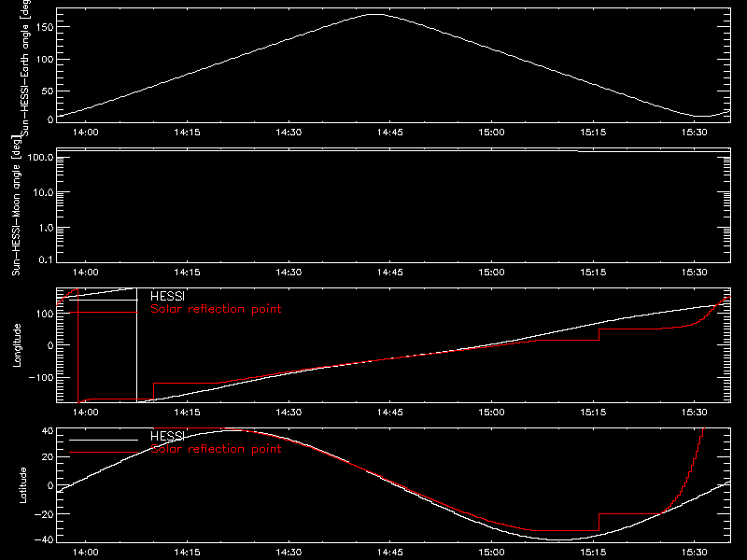This screenshot has height=560, width=747.
Task: Click white HESSI legend line in Latitude plot
Action: point(104,440)
